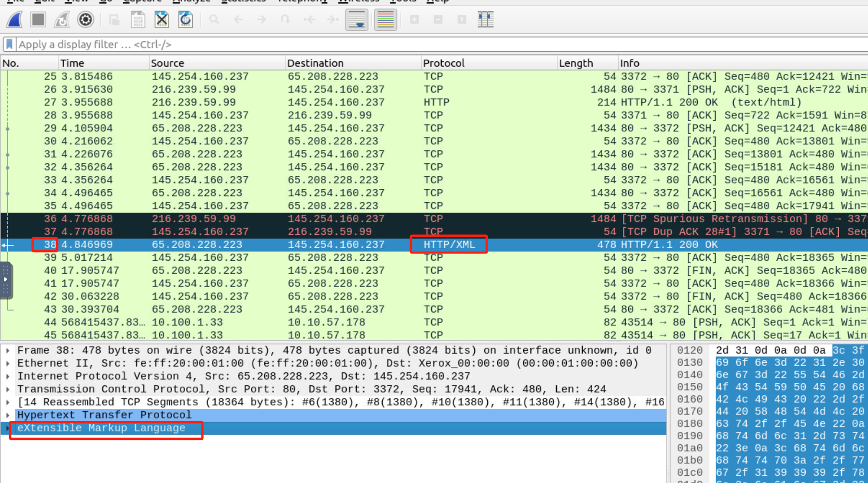Expand eXtensible Markup Language section

[8, 428]
